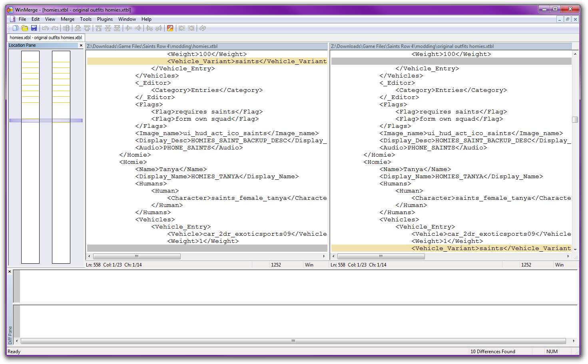Go to the current difference

point(108,28)
